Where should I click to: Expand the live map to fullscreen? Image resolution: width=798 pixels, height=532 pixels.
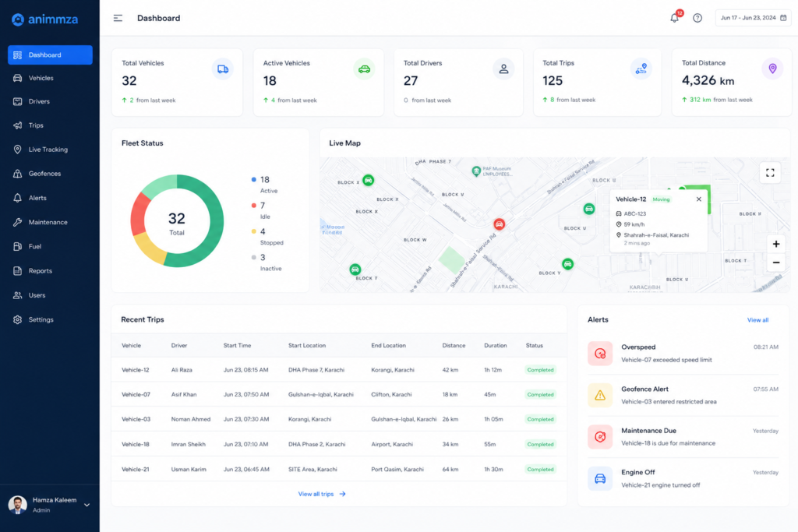[770, 173]
